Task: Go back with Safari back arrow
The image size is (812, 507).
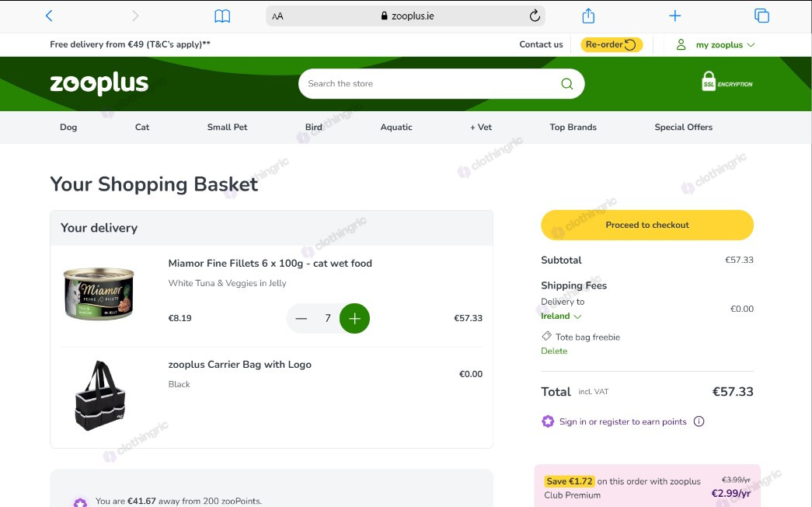Action: 49,16
